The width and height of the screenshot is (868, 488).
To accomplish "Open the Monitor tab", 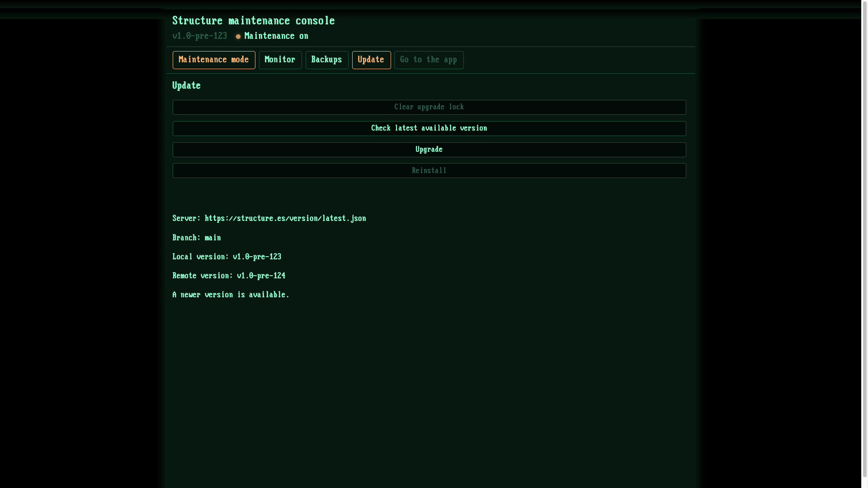I will 280,60.
